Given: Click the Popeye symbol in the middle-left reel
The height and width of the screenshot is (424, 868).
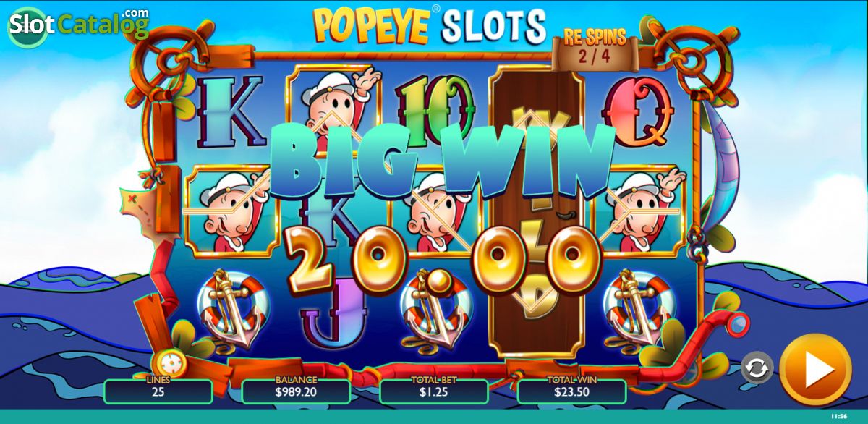Looking at the screenshot, I should [x=230, y=211].
